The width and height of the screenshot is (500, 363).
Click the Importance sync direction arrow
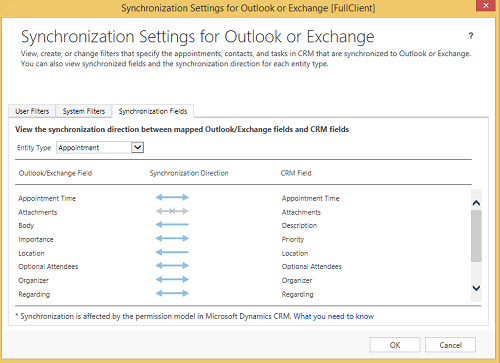click(172, 238)
